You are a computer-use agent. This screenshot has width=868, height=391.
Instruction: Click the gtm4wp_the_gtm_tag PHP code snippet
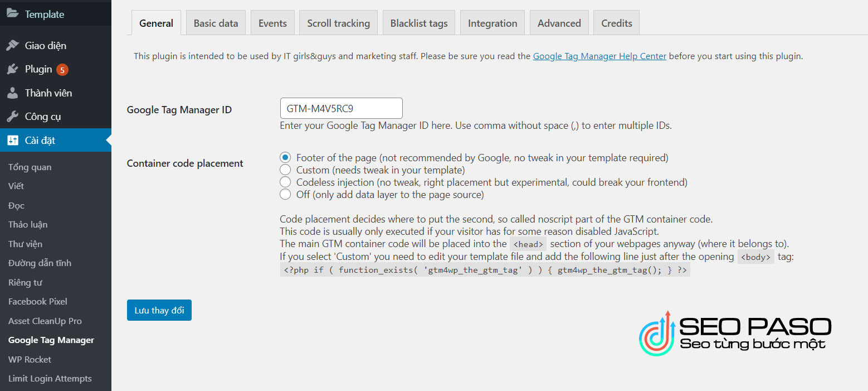[485, 270]
